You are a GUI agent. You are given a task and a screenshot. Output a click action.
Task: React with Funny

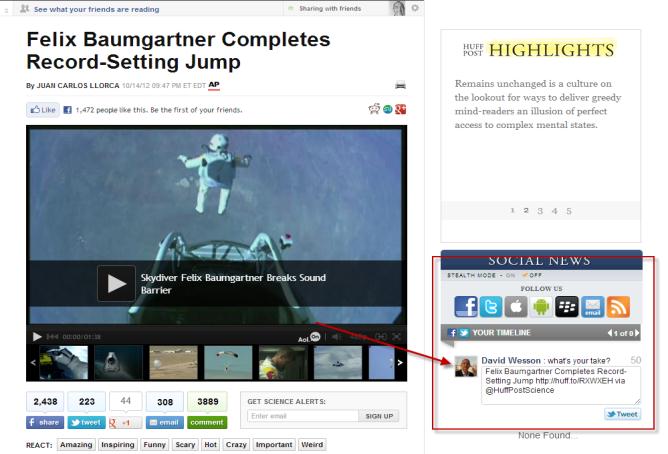point(154,445)
